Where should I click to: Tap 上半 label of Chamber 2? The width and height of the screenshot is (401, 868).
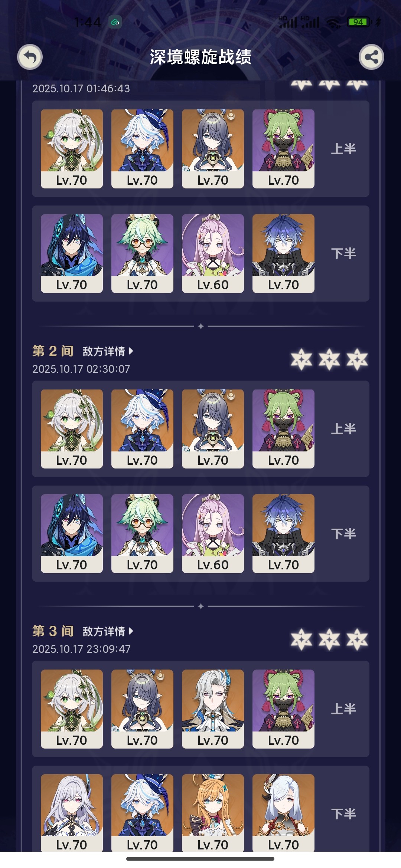coord(343,429)
